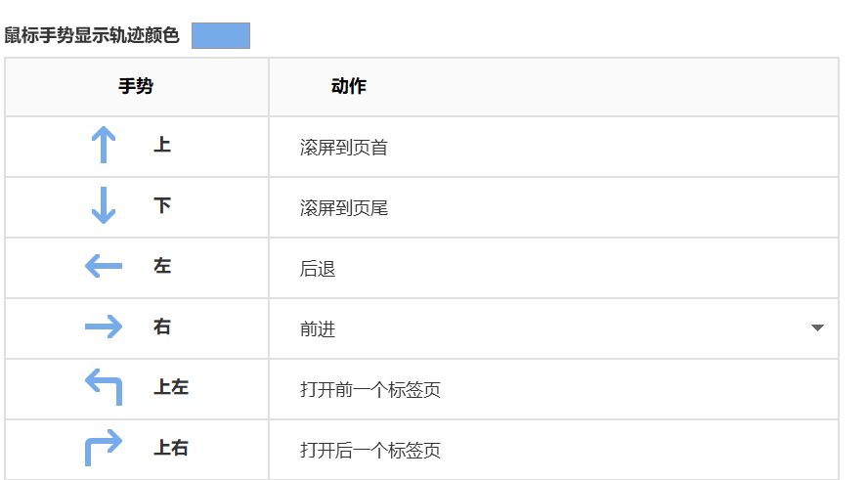The image size is (868, 480).
Task: Click the 动作 column header
Action: point(349,87)
